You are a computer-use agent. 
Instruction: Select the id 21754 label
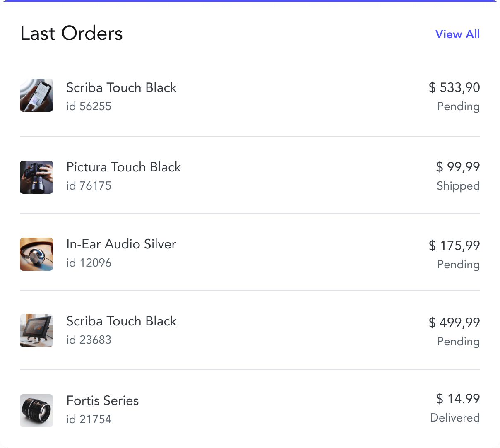tap(89, 419)
